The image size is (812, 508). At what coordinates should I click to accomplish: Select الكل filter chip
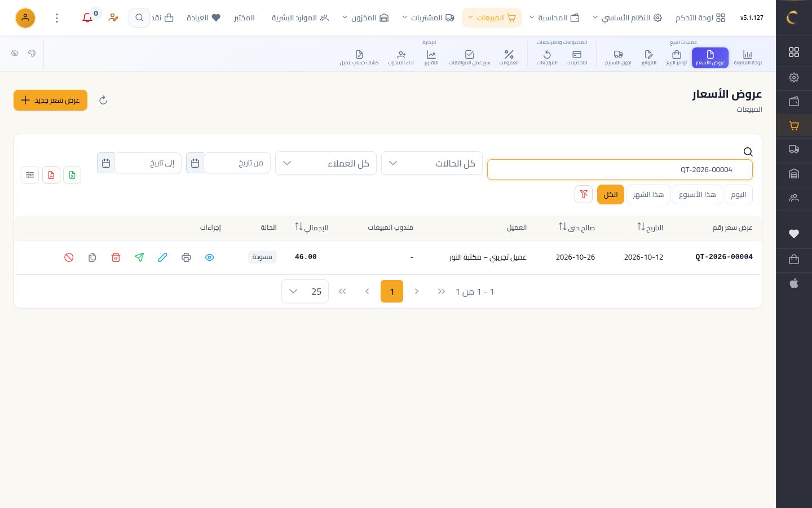click(611, 194)
